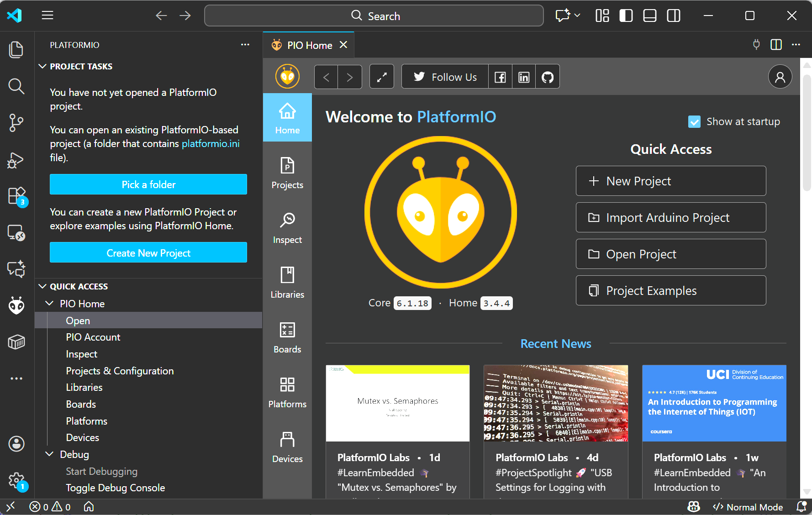Open PlatformIO Facebook page
The image size is (812, 515).
pos(500,77)
